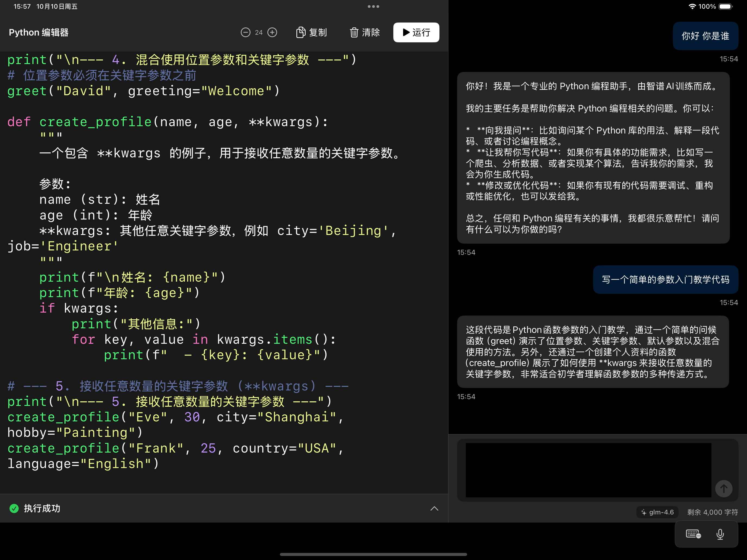The width and height of the screenshot is (747, 560).
Task: Tap the green execution success checkmark
Action: pos(14,508)
